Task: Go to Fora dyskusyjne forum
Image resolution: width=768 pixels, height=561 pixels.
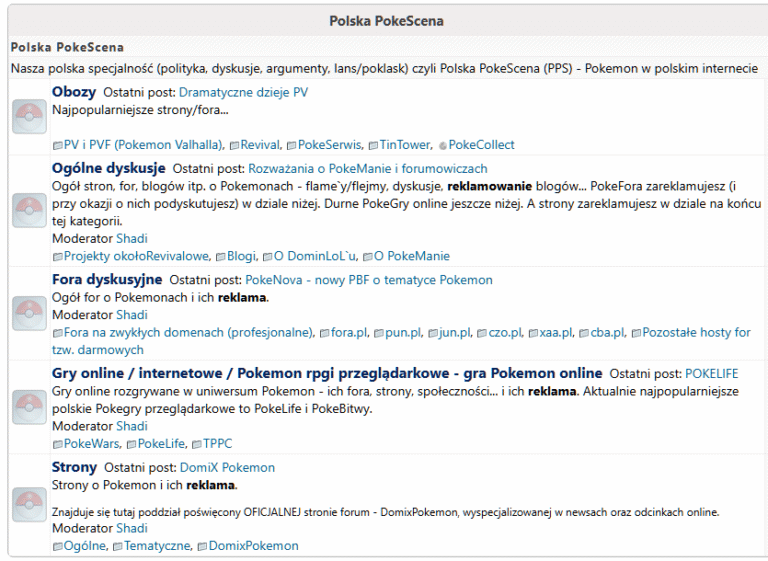Action: pyautogui.click(x=107, y=279)
